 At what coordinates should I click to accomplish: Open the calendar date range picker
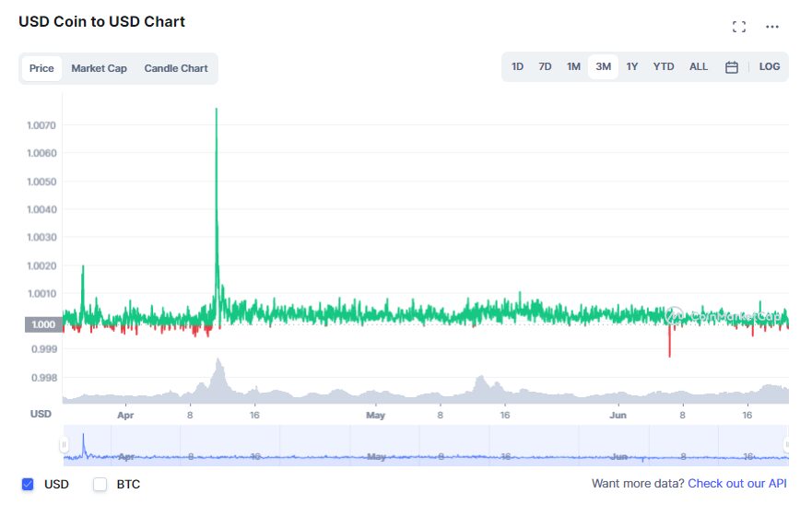tap(731, 67)
